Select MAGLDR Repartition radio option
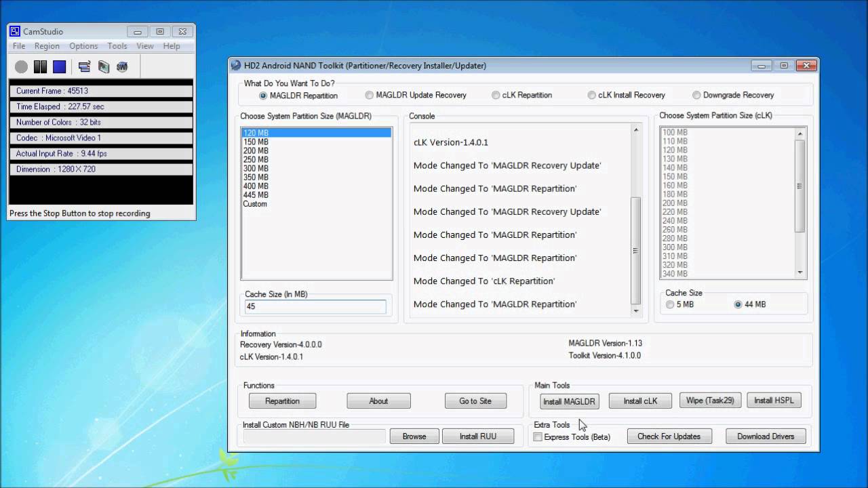Image resolution: width=868 pixels, height=488 pixels. (298, 96)
